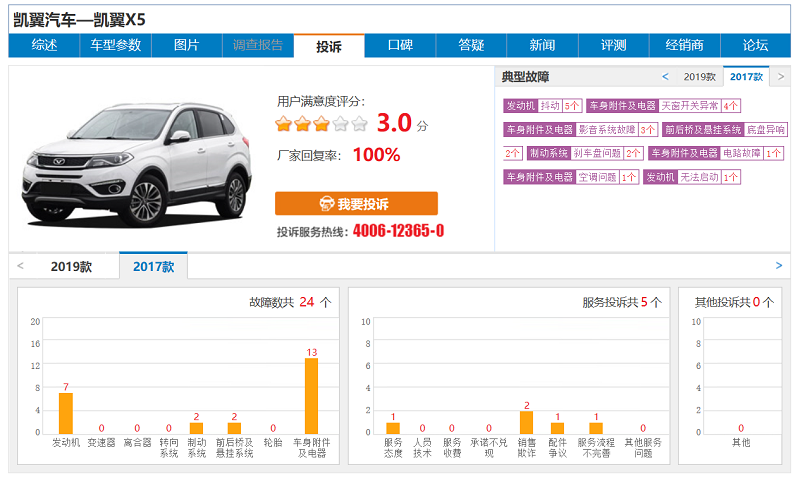Open the 经销商 tab
The width and height of the screenshot is (800, 477).
point(684,45)
